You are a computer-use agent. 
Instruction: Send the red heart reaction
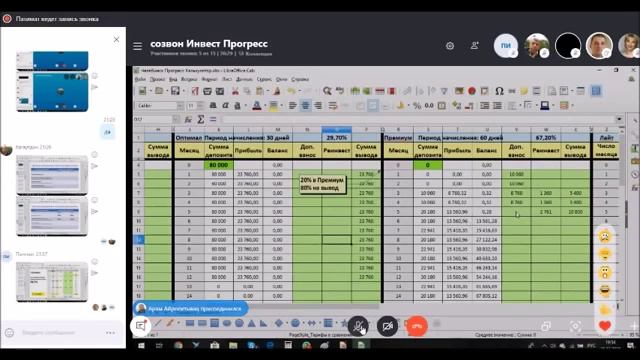coord(605,326)
